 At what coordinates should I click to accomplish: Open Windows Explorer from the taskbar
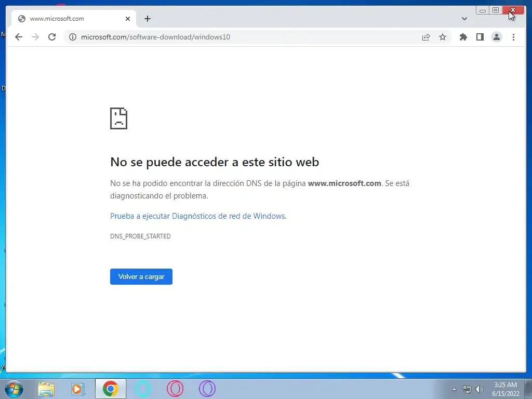[46, 389]
